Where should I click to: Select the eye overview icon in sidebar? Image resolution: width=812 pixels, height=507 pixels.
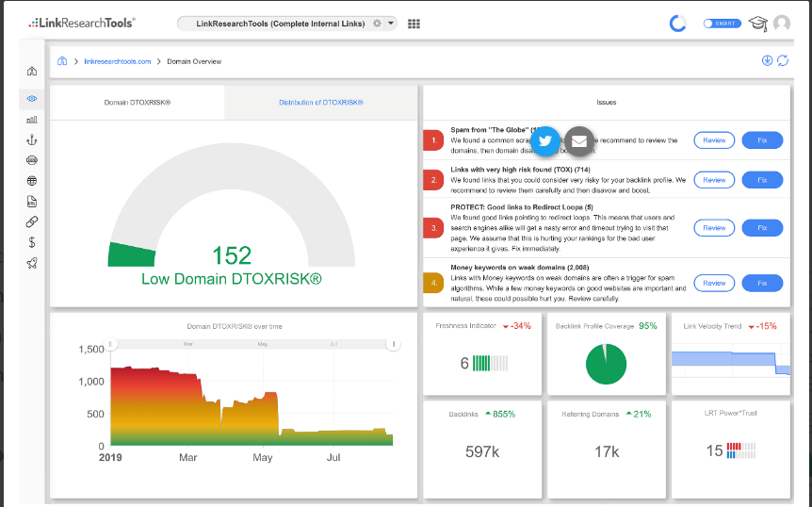[x=32, y=98]
